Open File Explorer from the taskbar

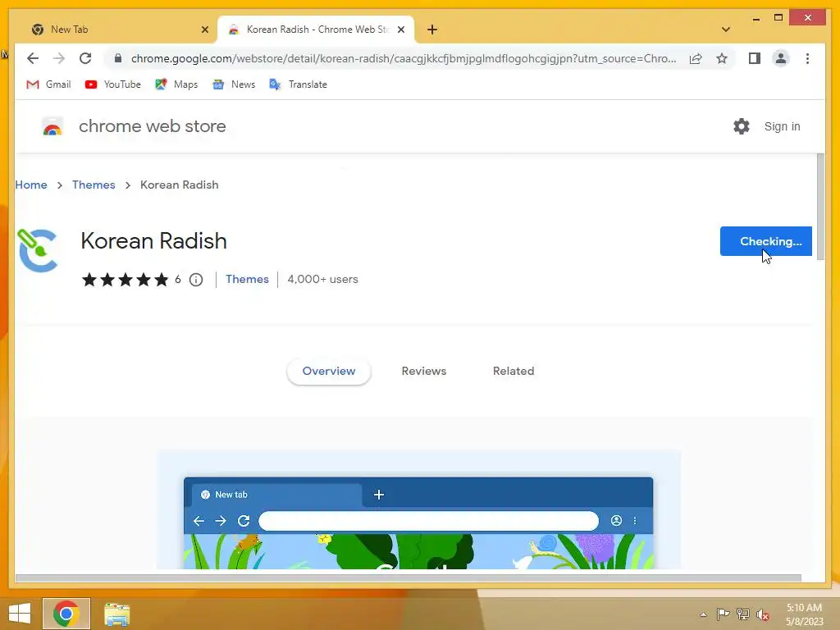coord(116,614)
